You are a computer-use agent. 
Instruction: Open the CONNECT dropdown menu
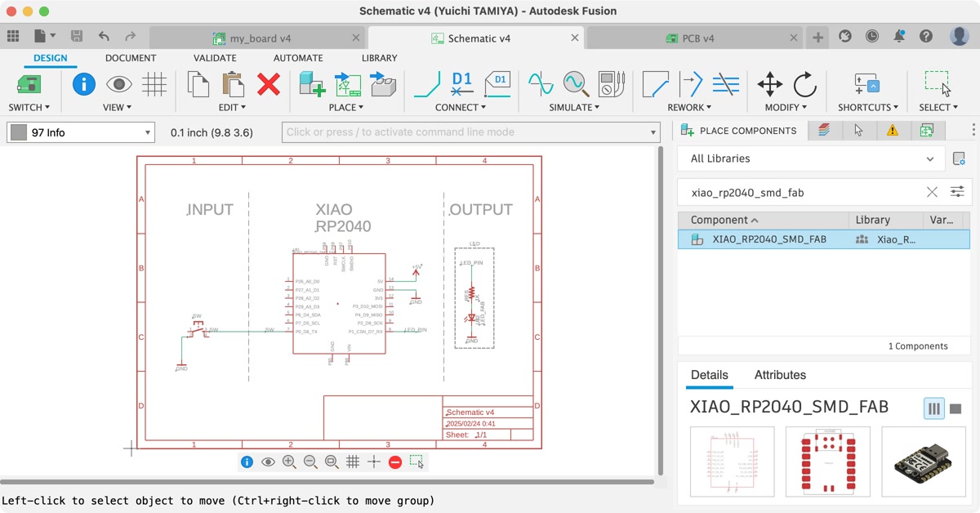pos(461,107)
